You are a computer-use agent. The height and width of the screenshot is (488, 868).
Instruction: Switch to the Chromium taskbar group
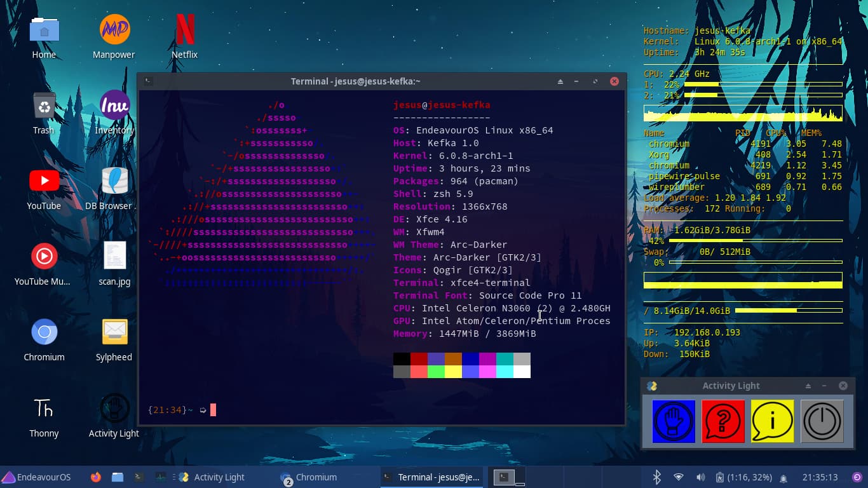(x=309, y=477)
